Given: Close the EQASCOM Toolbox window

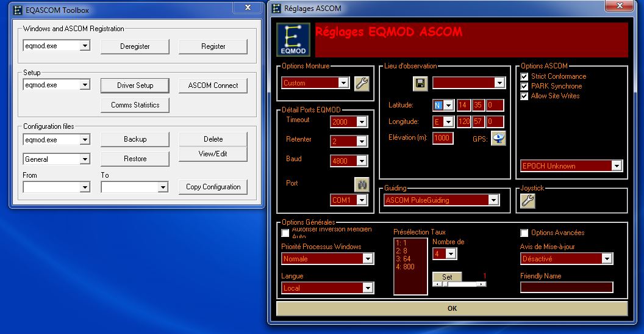Looking at the screenshot, I should tap(248, 7).
